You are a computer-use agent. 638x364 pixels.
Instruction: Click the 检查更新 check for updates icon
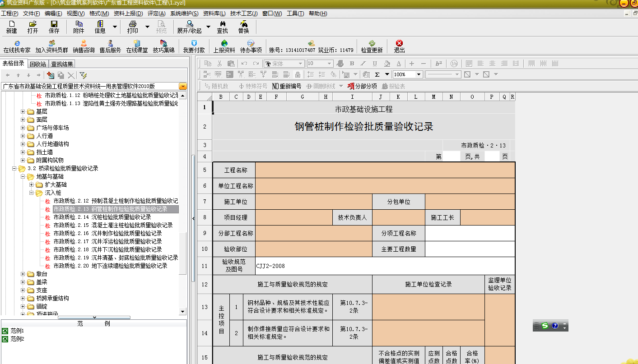tap(372, 46)
